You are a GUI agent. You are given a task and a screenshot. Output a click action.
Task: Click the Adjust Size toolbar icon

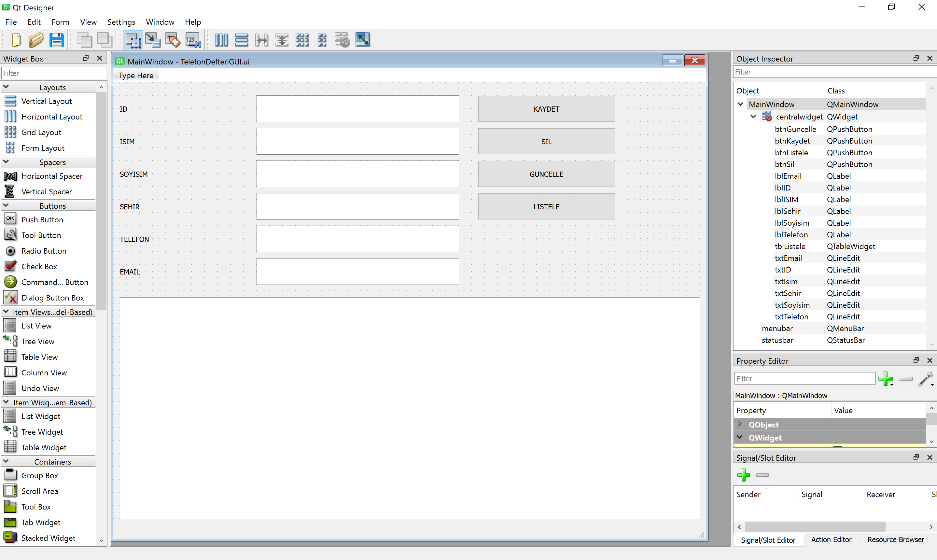363,40
